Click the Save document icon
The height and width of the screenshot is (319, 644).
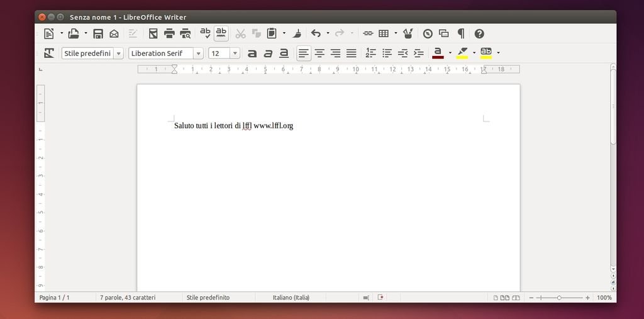[98, 33]
